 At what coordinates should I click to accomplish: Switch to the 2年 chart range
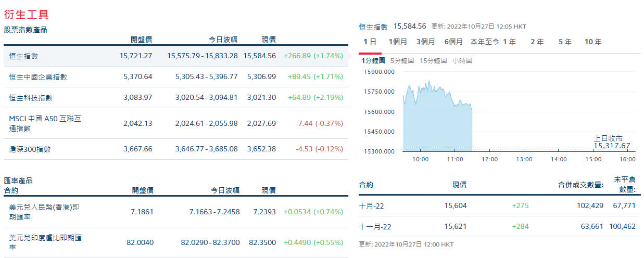(537, 42)
